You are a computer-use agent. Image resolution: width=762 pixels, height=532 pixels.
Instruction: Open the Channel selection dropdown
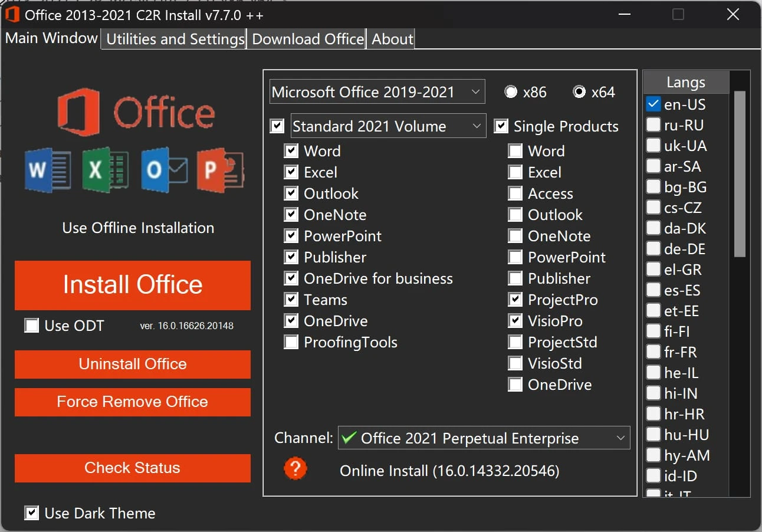point(484,438)
